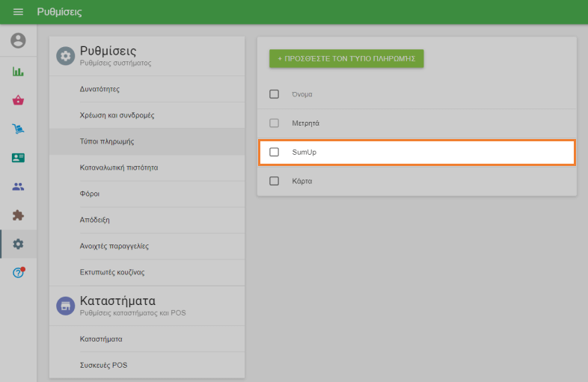Tick the Κάρτα payment type checkbox

pos(274,181)
